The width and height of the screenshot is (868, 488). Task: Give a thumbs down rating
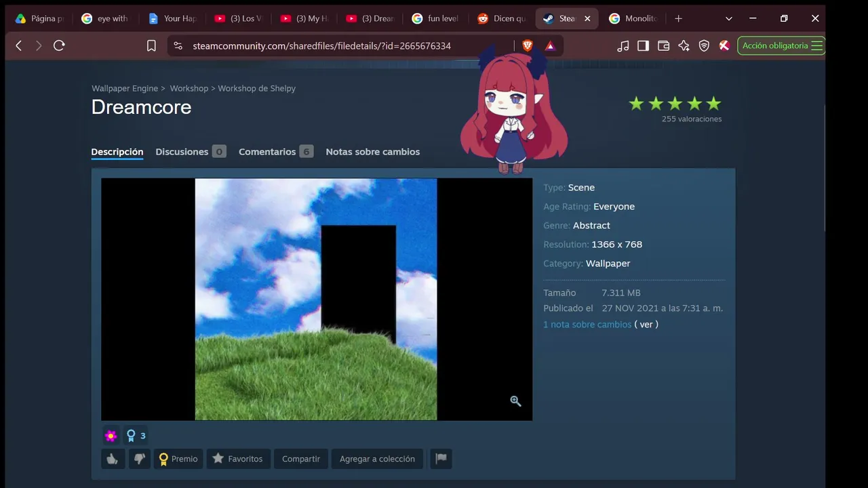(139, 459)
